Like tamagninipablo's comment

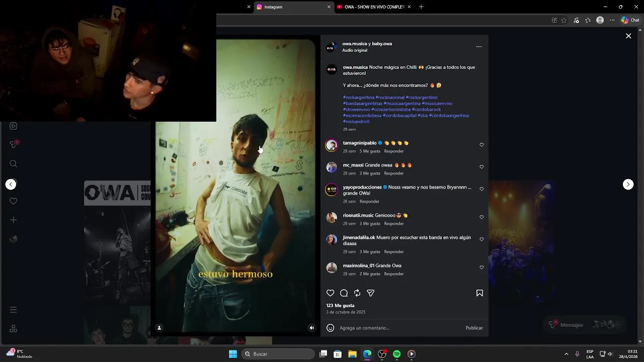(481, 145)
